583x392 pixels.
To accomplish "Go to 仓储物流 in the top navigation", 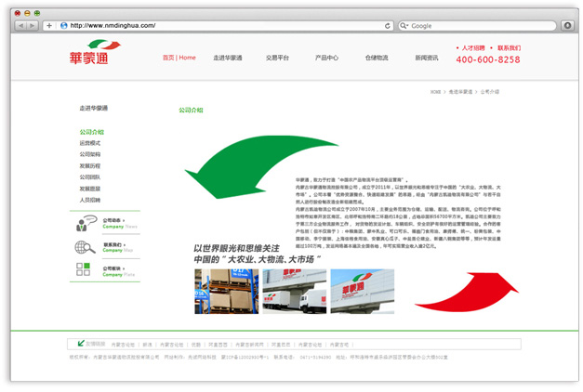I will pyautogui.click(x=377, y=58).
